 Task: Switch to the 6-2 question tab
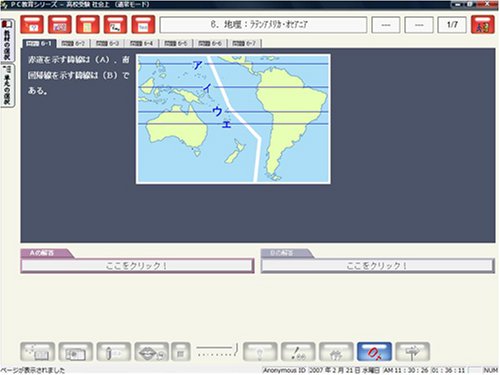73,43
